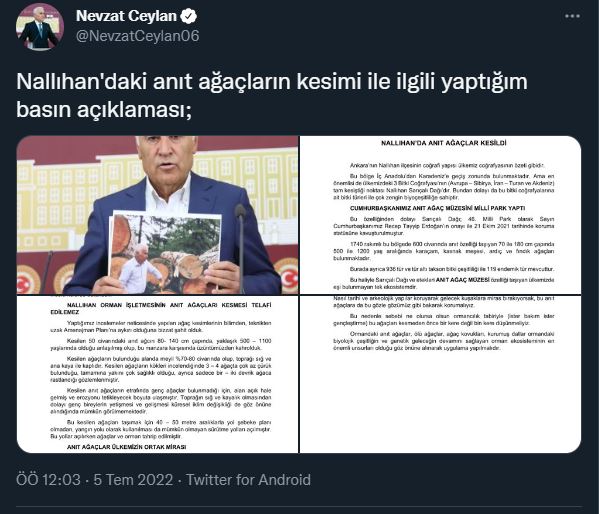Click the tweet text about Nallıhan anıt ağaçlar
The image size is (599, 514).
[272, 96]
